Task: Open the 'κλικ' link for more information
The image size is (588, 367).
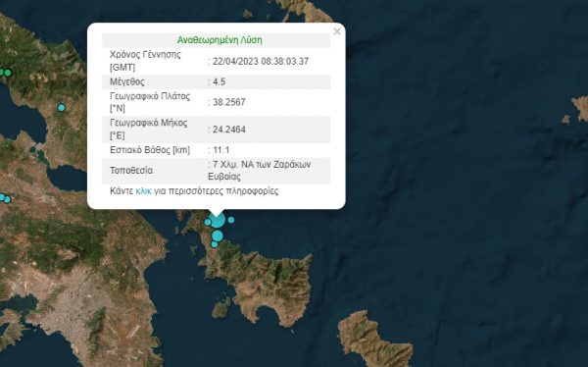Action: 144,191
